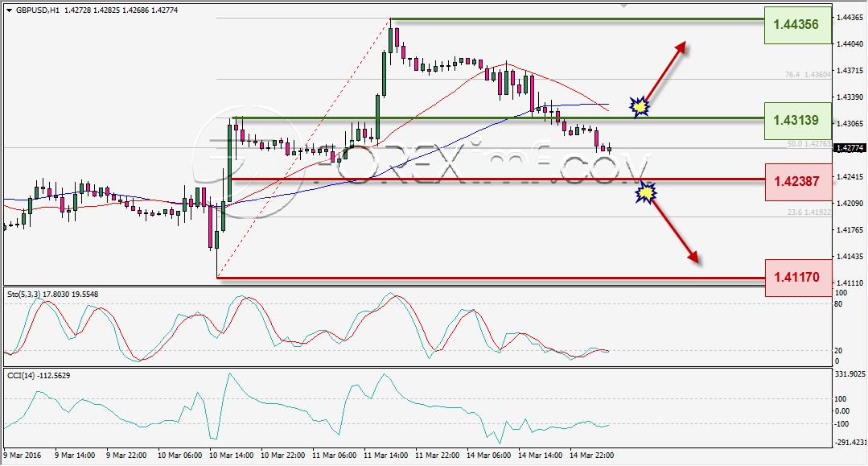Click the low price value 1.42686
Screen dimensions: 868x466
tap(136, 10)
